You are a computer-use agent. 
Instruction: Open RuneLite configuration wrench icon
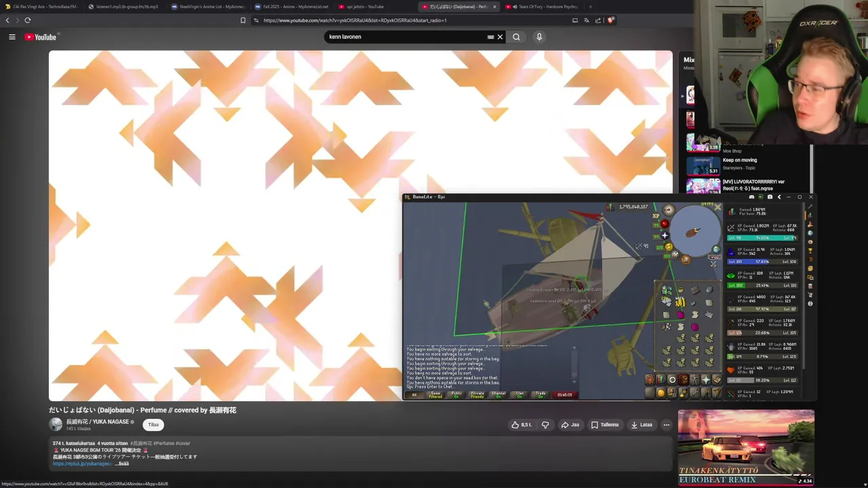(810, 207)
